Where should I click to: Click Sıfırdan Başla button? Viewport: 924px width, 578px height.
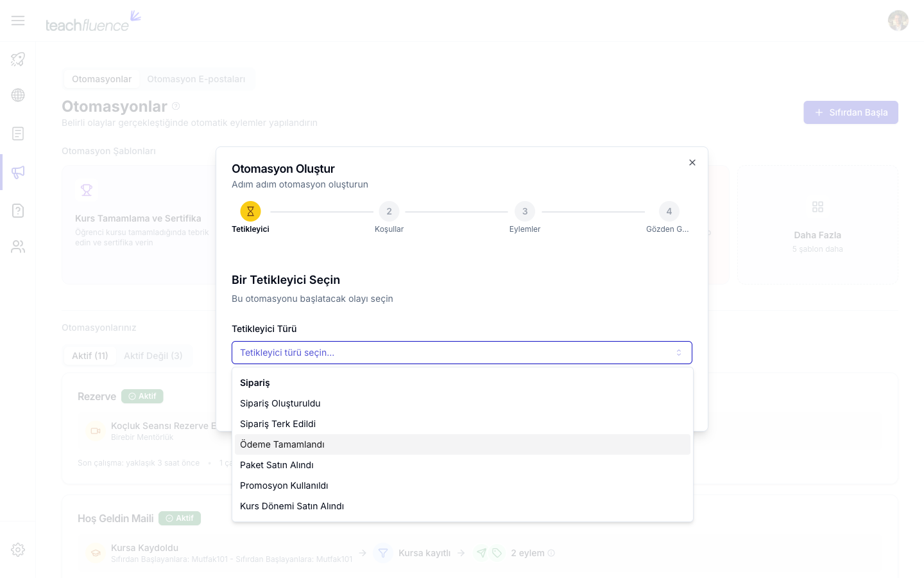pos(851,112)
